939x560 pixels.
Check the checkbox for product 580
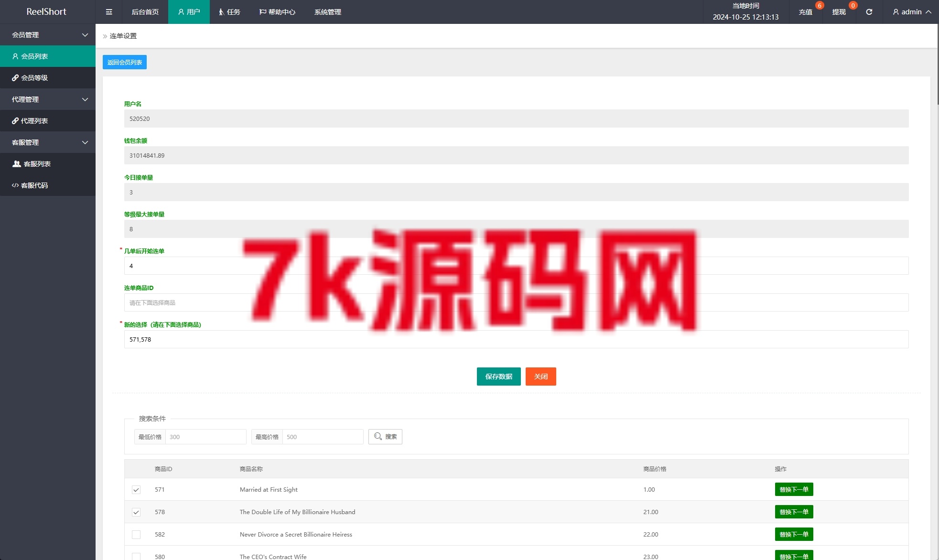[x=136, y=556]
